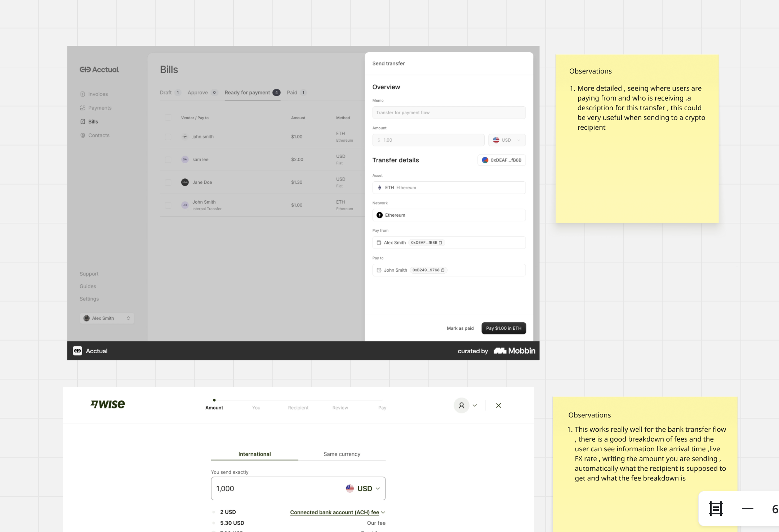Click the Mobbin logo in footer
This screenshot has width=779, height=532.
pyautogui.click(x=515, y=351)
